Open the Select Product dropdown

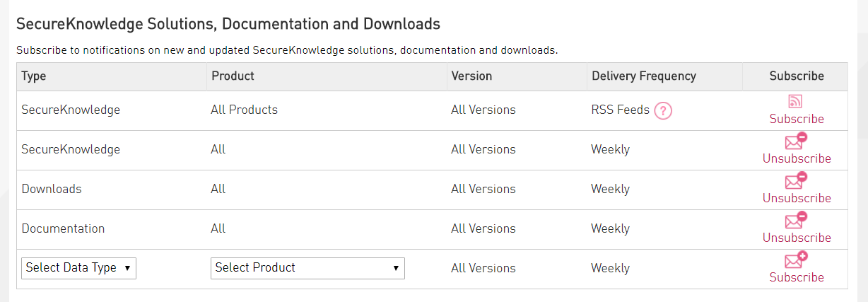click(x=307, y=268)
